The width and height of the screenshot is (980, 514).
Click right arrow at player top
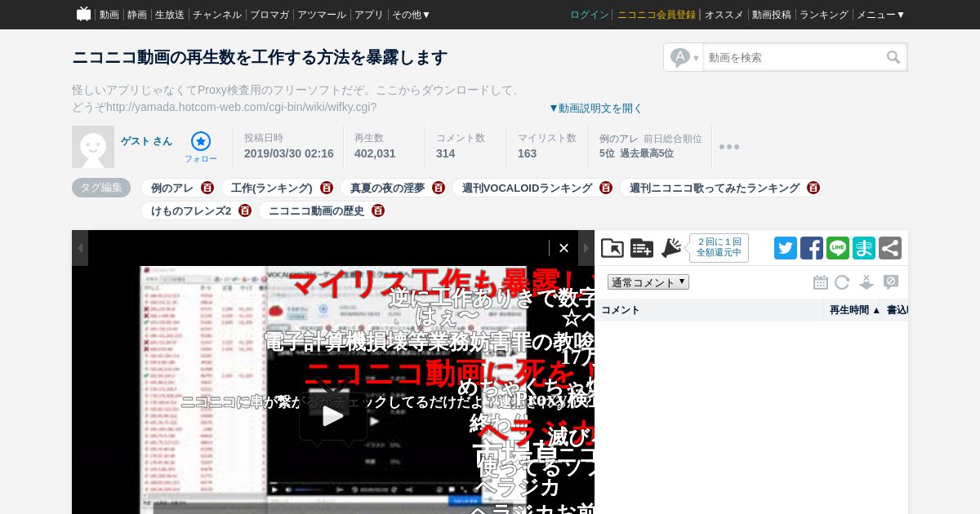(x=586, y=248)
